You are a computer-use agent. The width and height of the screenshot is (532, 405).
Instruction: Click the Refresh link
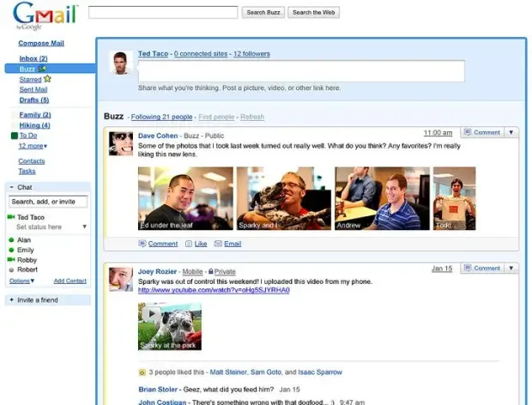tap(252, 117)
